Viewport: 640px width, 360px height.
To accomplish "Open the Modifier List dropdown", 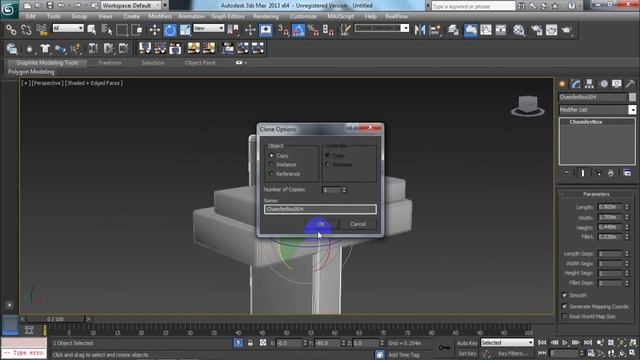I will [x=597, y=110].
